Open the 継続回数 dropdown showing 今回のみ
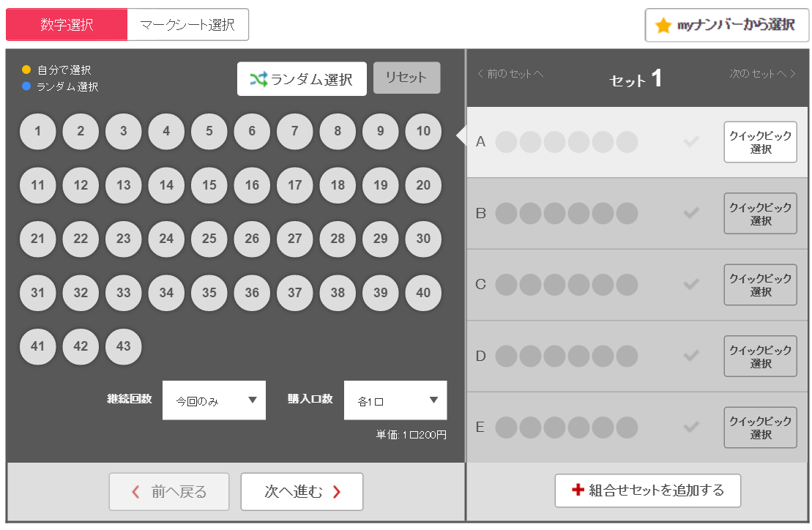 point(214,400)
